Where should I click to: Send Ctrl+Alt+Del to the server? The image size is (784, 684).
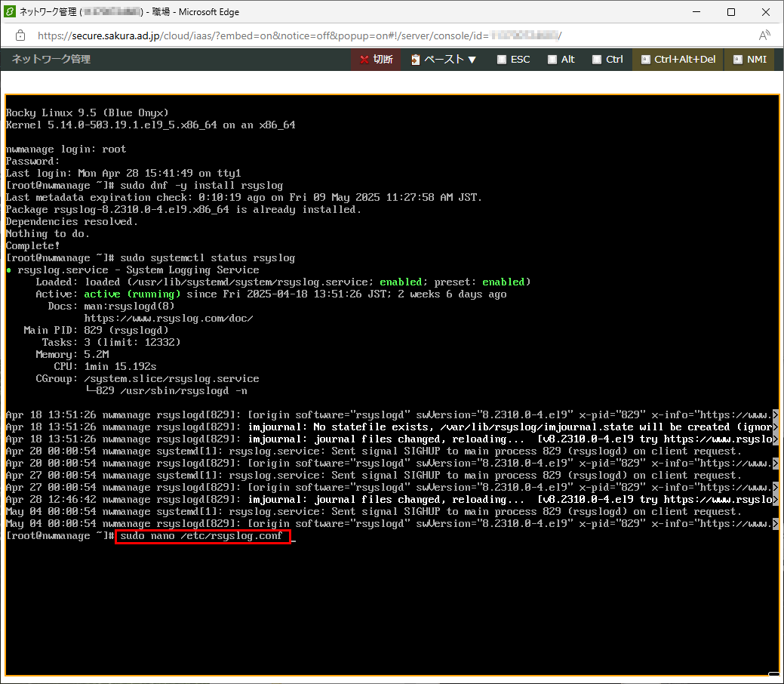[678, 60]
